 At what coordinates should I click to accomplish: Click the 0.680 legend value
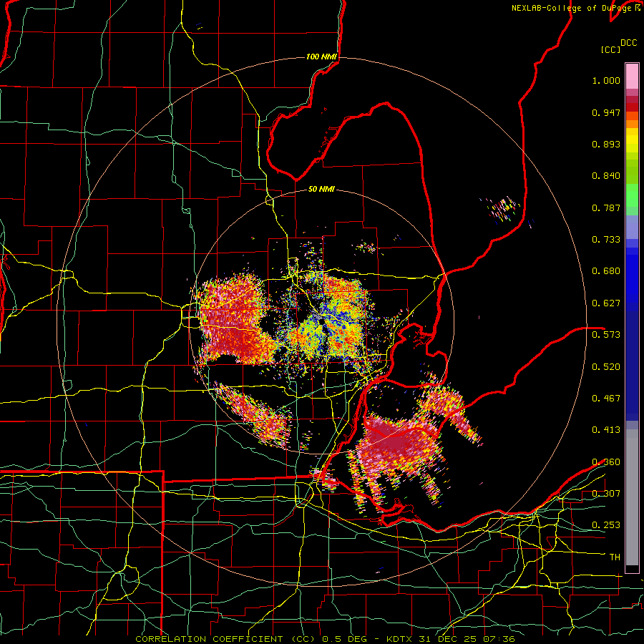[606, 271]
